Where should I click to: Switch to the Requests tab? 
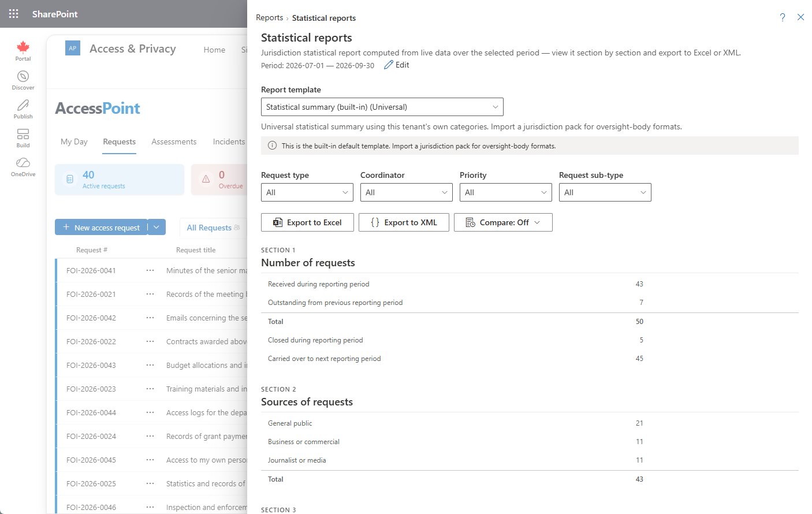click(x=120, y=141)
